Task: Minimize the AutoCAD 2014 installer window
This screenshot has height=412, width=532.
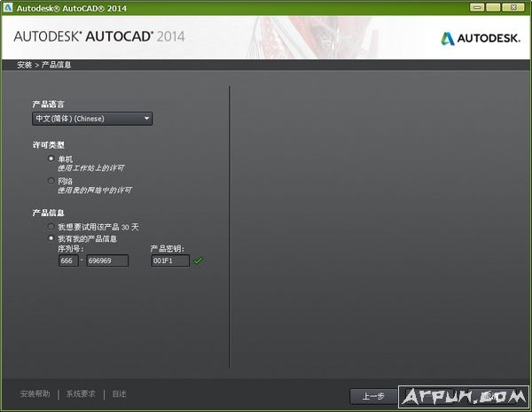Action: coord(477,7)
